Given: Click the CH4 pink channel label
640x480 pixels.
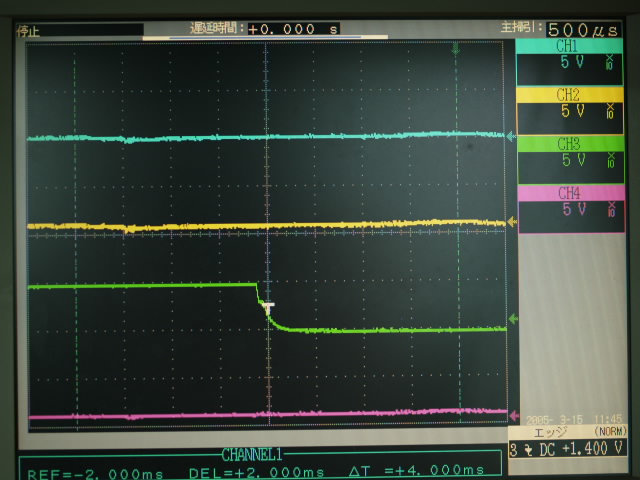Looking at the screenshot, I should point(567,192).
